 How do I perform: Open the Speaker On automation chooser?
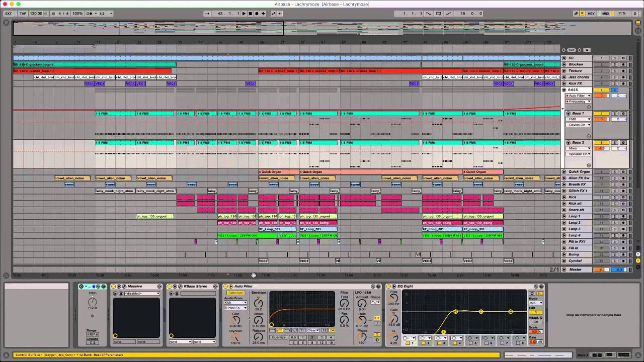pos(578,154)
